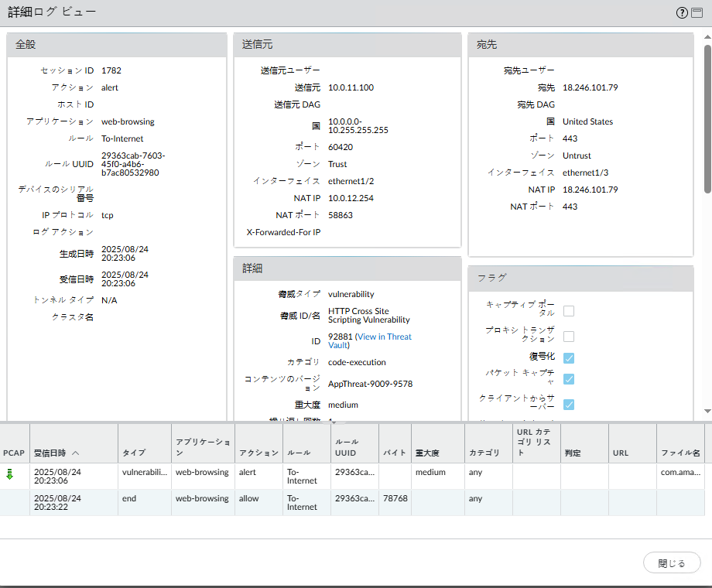Download the PCAP via the green arrow

(x=10, y=474)
